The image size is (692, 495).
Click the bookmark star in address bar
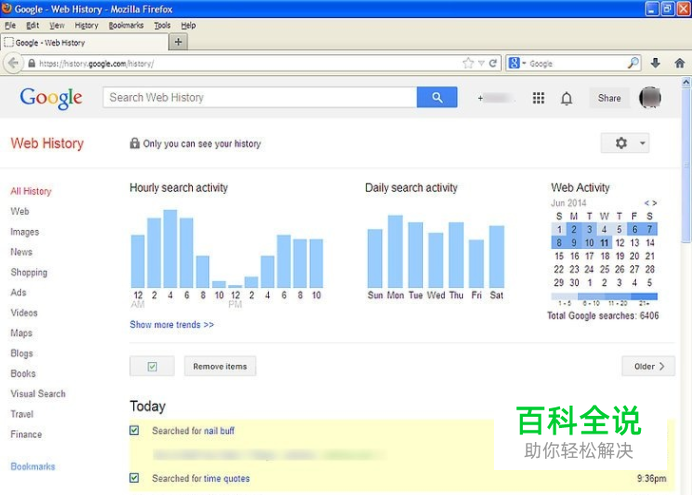pyautogui.click(x=468, y=63)
